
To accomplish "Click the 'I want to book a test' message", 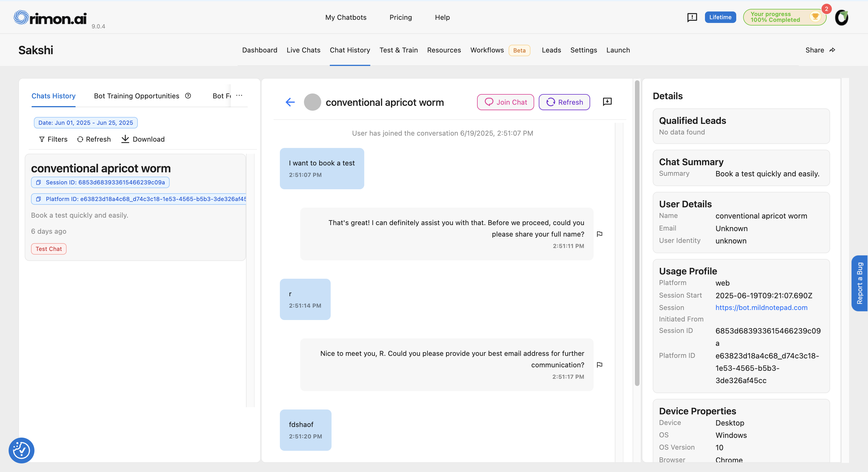I will click(322, 168).
